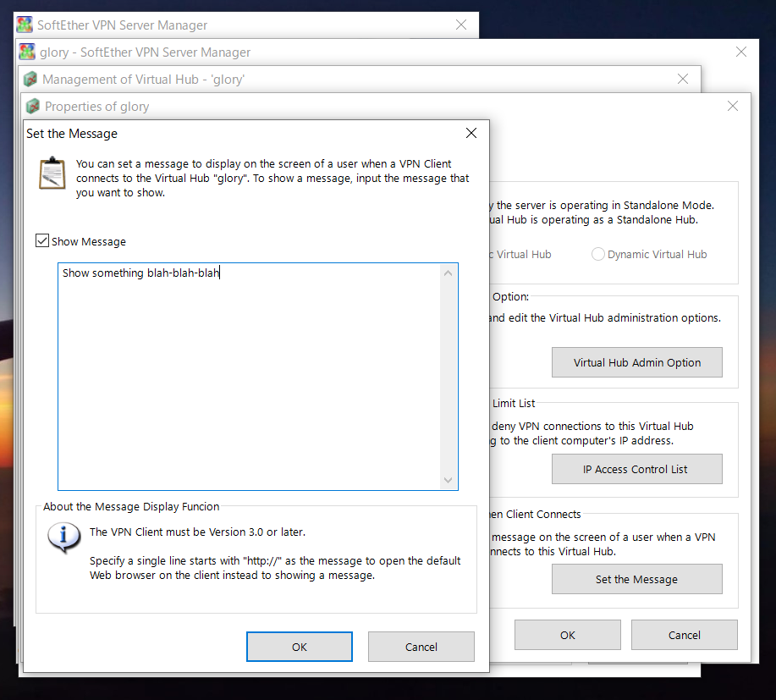This screenshot has width=776, height=700.
Task: Open Virtual Hub Admin Option
Action: point(637,362)
